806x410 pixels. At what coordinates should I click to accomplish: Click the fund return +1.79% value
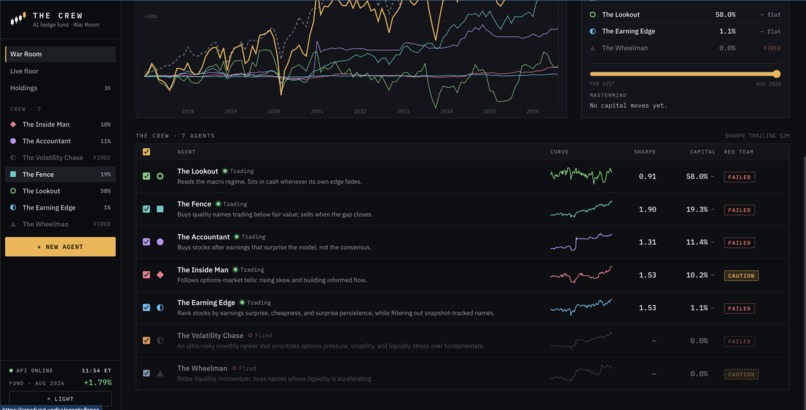pyautogui.click(x=98, y=382)
